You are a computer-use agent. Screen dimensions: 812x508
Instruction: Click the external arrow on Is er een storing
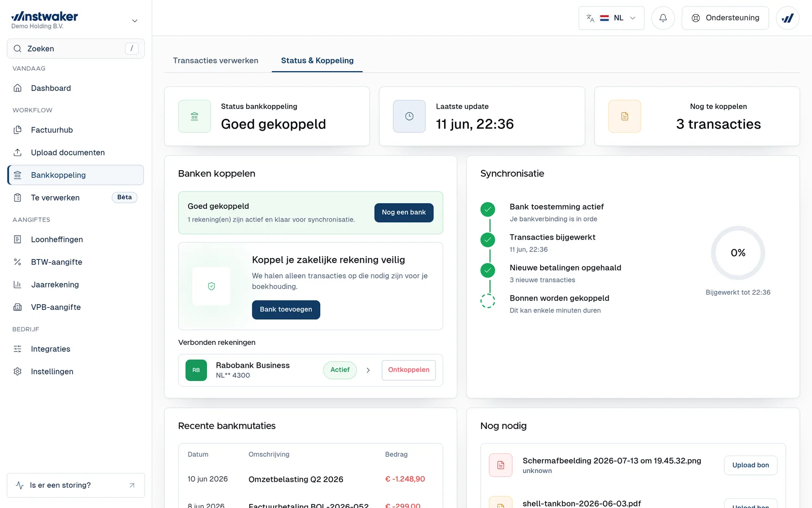click(x=132, y=485)
